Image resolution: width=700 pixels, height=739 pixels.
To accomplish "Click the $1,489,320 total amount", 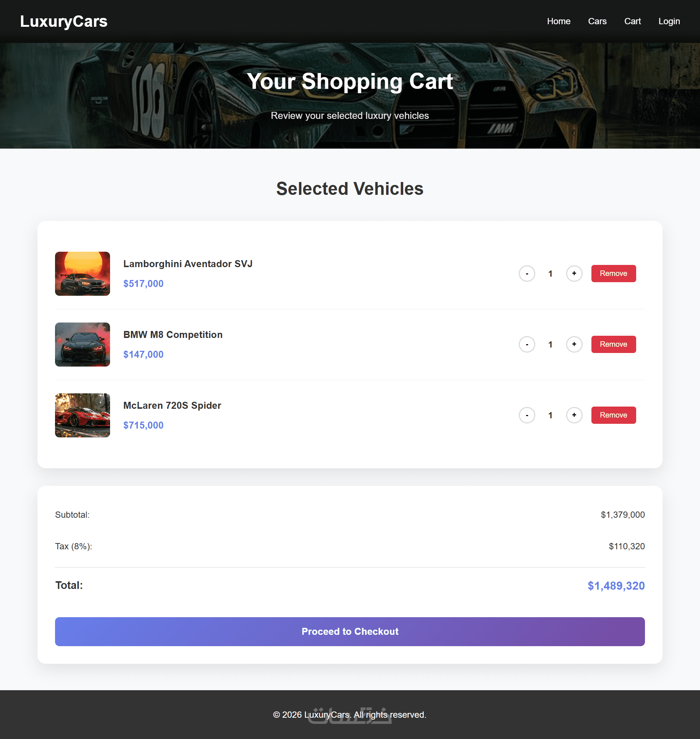I will tap(616, 586).
